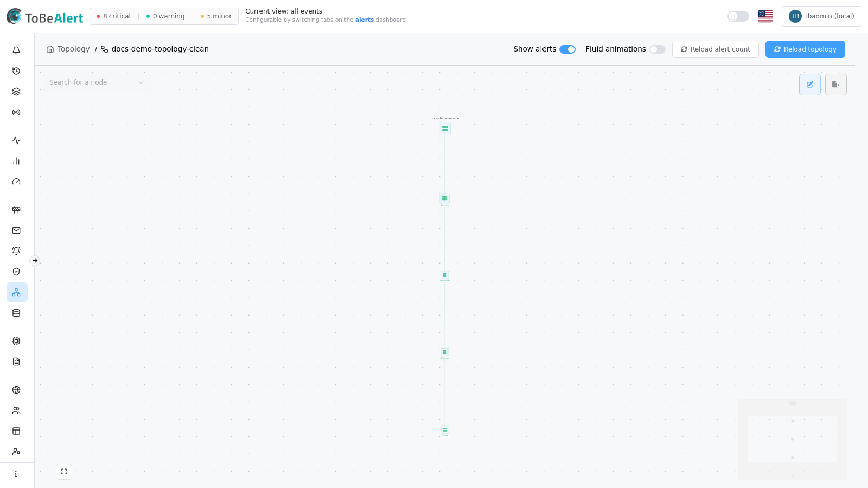Open the mail envelope sidebar icon

(16, 230)
